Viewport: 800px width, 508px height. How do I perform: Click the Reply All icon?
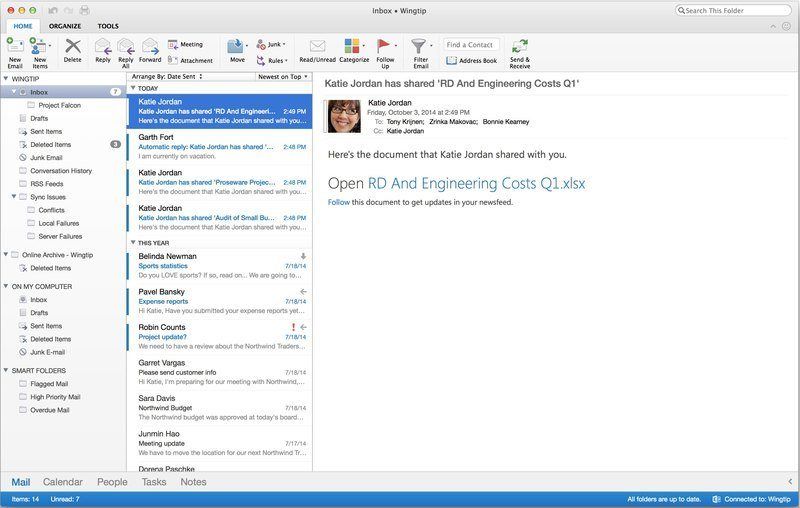click(x=126, y=47)
